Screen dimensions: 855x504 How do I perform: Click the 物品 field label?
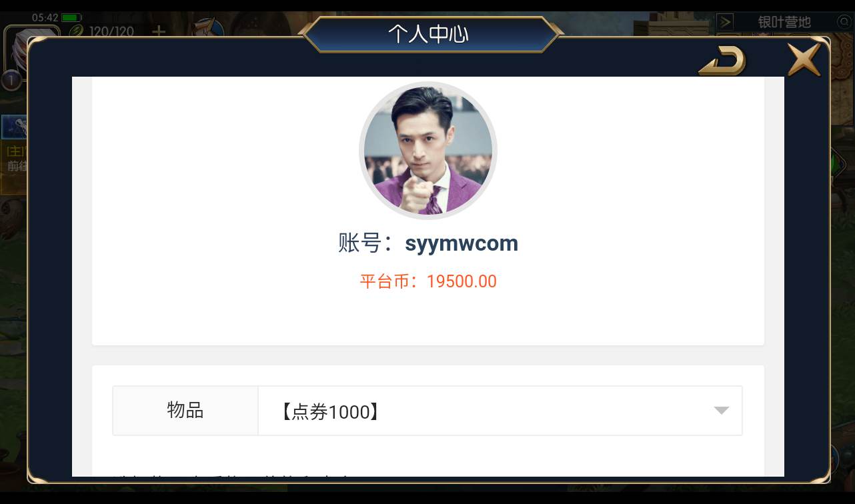click(x=185, y=410)
